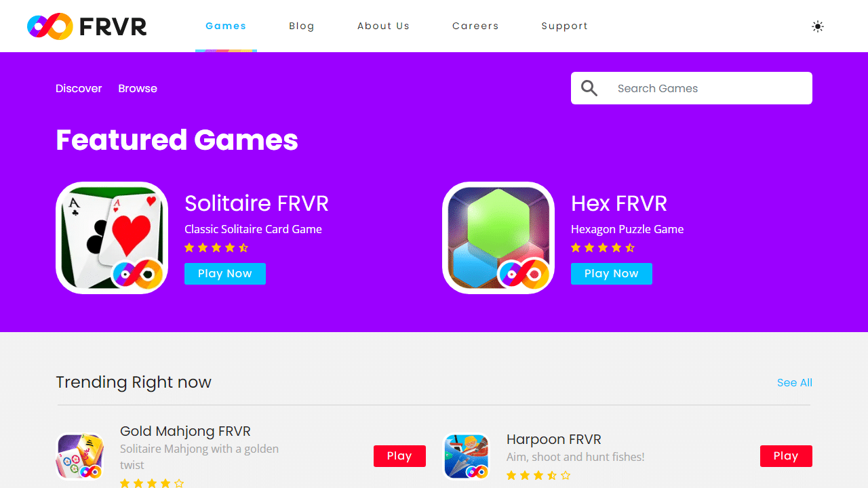Click the Hex FRVR star rating
868x488 pixels.
pos(603,248)
